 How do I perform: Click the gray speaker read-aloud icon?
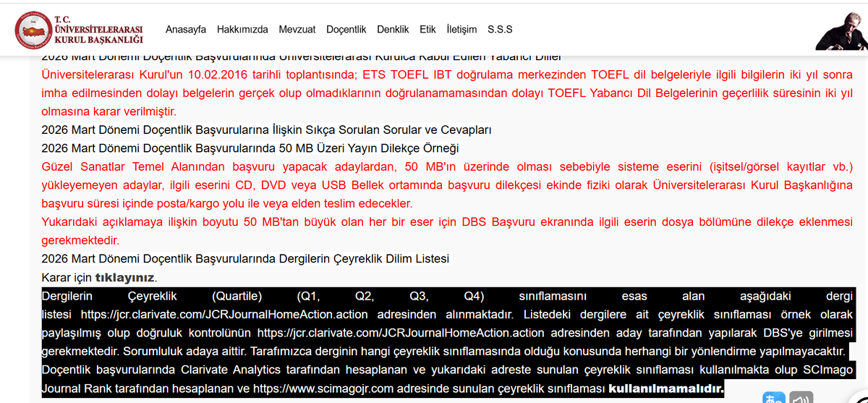coord(801,399)
